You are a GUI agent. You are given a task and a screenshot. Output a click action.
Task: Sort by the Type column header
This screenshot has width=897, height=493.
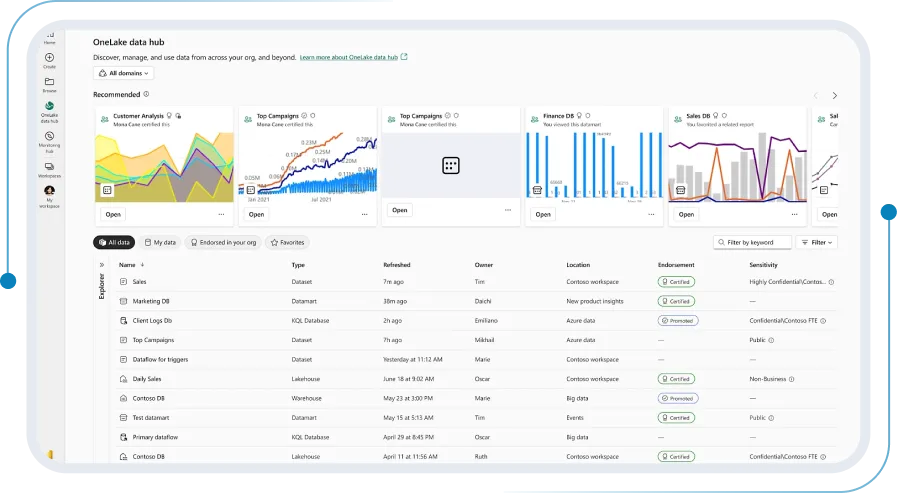pos(298,265)
